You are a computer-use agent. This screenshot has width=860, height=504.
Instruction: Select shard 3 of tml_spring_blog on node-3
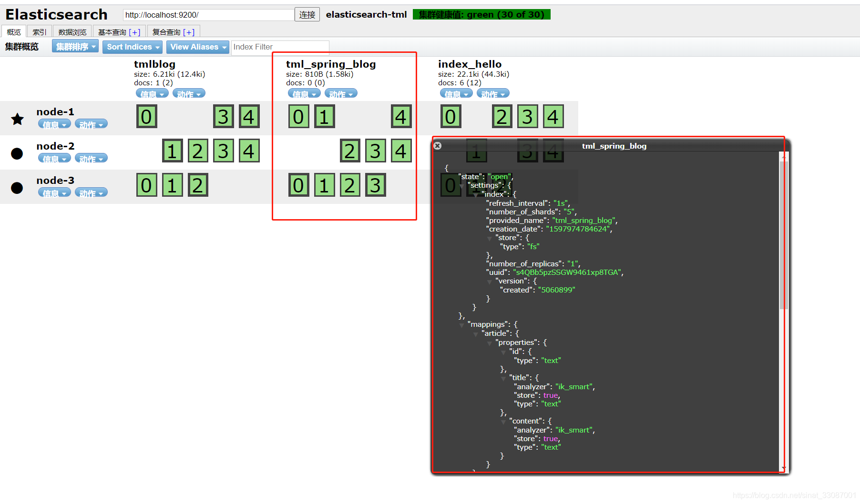tap(376, 185)
